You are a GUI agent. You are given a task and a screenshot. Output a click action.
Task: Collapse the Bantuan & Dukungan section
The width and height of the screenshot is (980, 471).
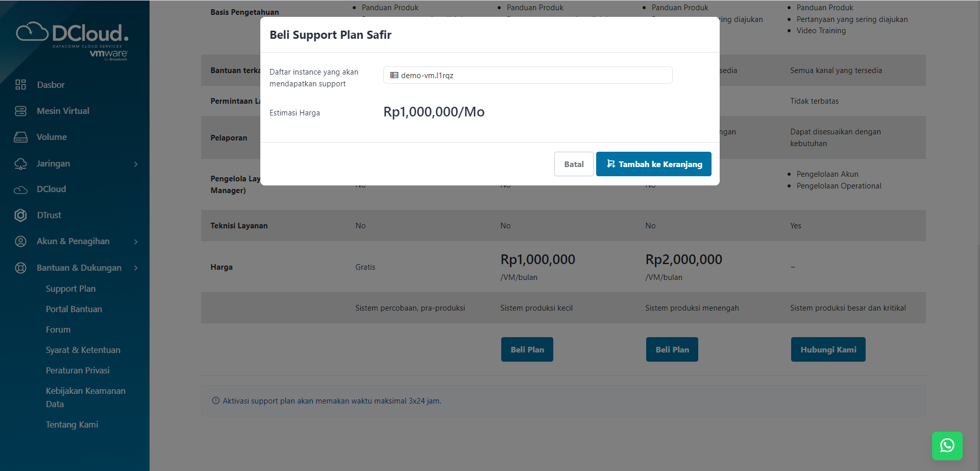click(135, 268)
